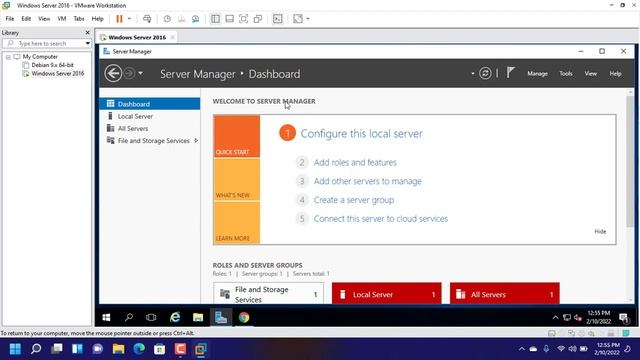640x360 pixels.
Task: Close the Library panel
Action: pos(87,33)
